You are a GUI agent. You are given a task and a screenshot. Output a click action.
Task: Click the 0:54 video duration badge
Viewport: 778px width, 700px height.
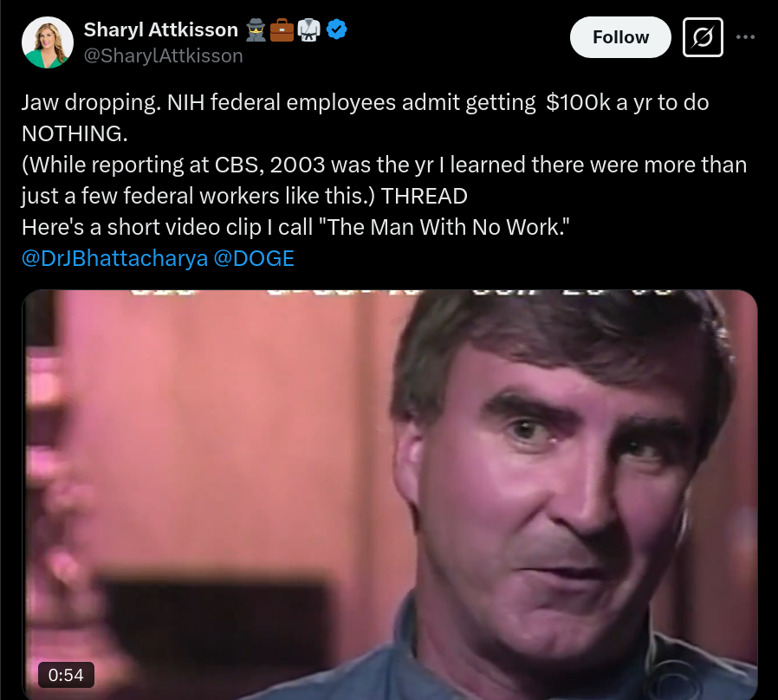point(66,675)
